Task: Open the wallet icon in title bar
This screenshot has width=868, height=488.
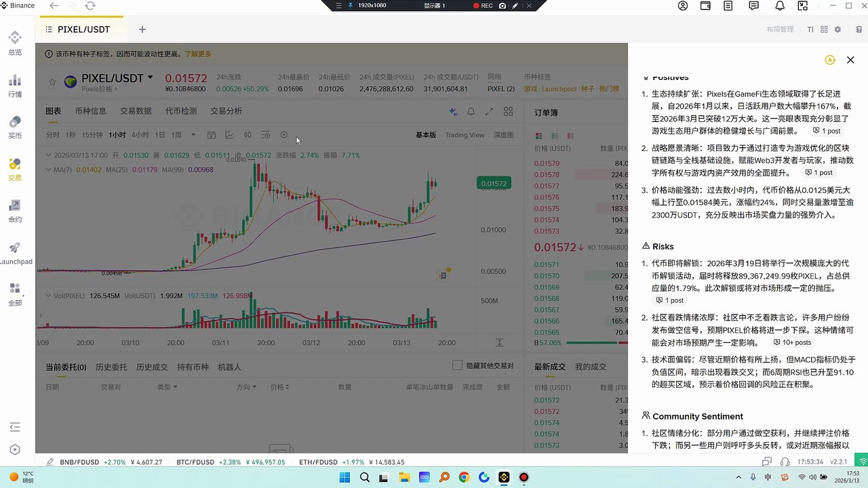Action: (x=705, y=5)
